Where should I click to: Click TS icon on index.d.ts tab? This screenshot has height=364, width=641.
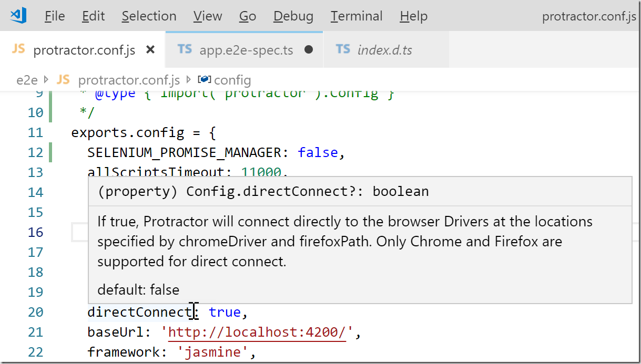[343, 49]
